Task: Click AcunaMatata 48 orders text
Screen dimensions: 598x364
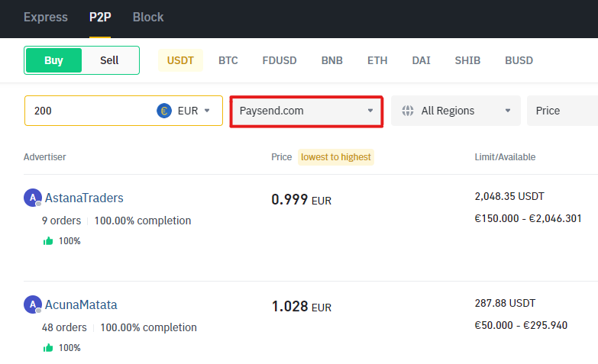Action: (x=64, y=327)
